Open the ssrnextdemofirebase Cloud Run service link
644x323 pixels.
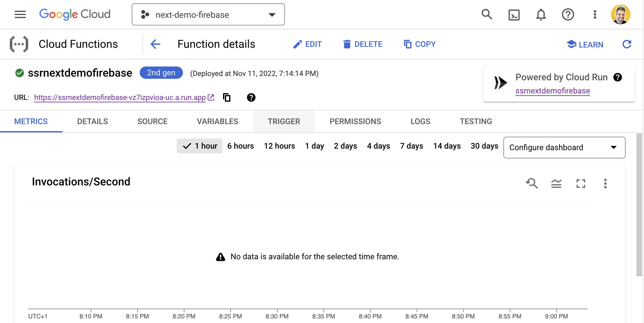553,91
